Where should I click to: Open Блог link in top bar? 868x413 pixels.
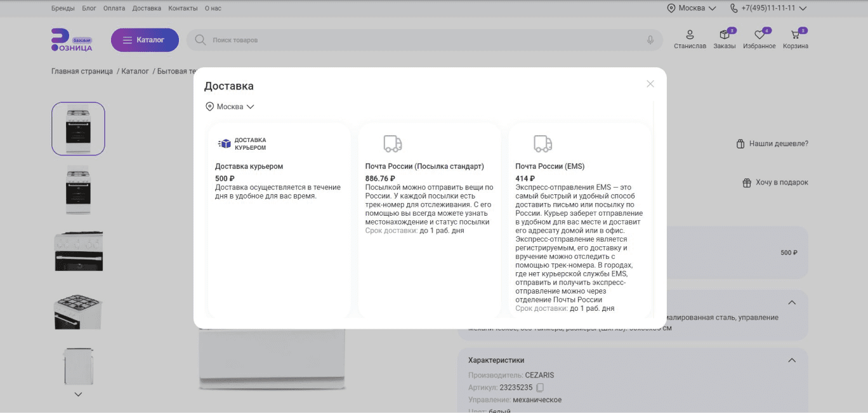click(89, 8)
